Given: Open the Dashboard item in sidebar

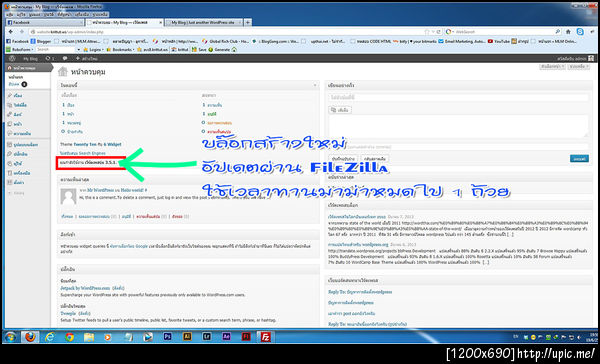Looking at the screenshot, I should click(x=28, y=68).
